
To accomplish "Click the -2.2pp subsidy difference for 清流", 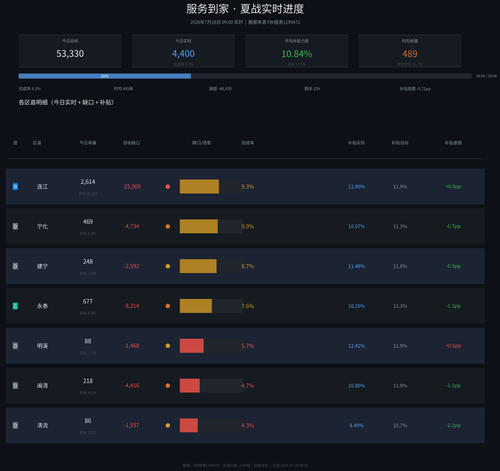I will pyautogui.click(x=453, y=425).
